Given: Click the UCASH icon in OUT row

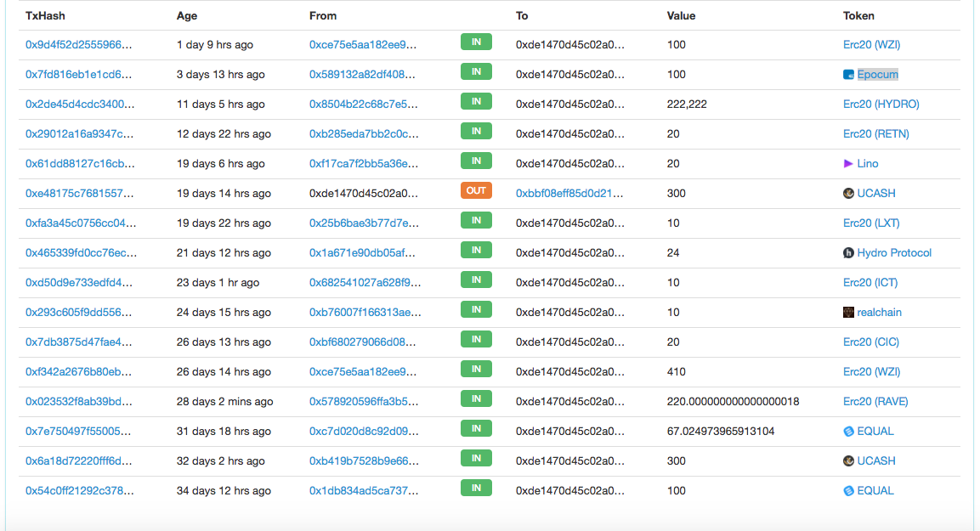Looking at the screenshot, I should pos(848,193).
